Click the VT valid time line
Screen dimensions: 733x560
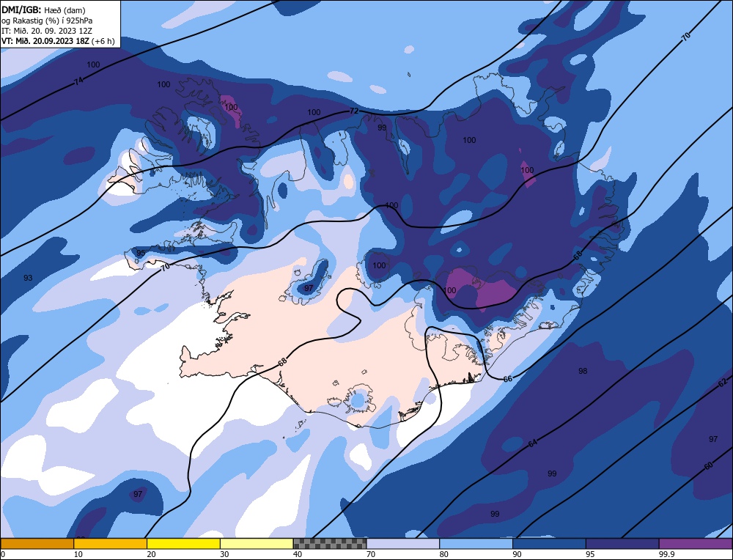58,41
